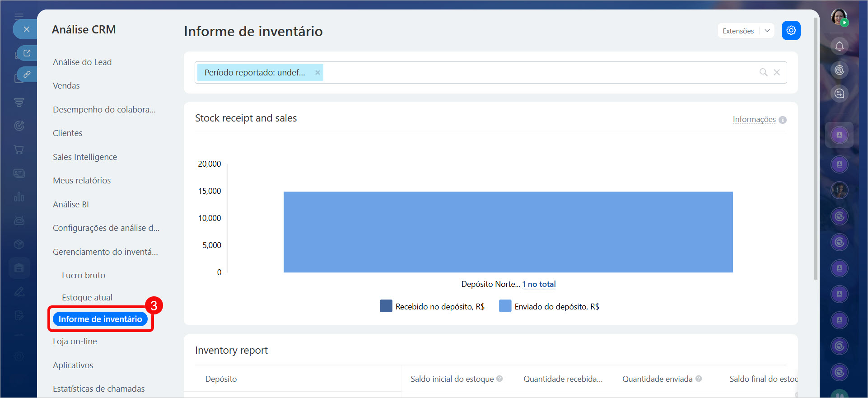
Task: Open the settings gear button
Action: pos(791,31)
